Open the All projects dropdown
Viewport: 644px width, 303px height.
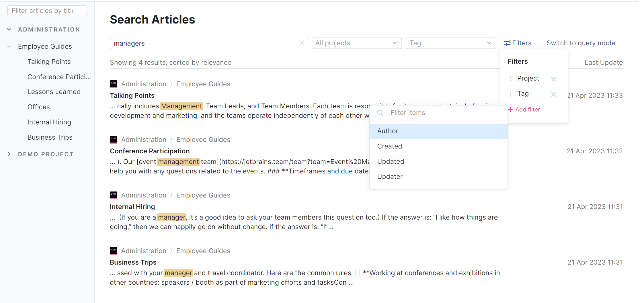pos(356,43)
